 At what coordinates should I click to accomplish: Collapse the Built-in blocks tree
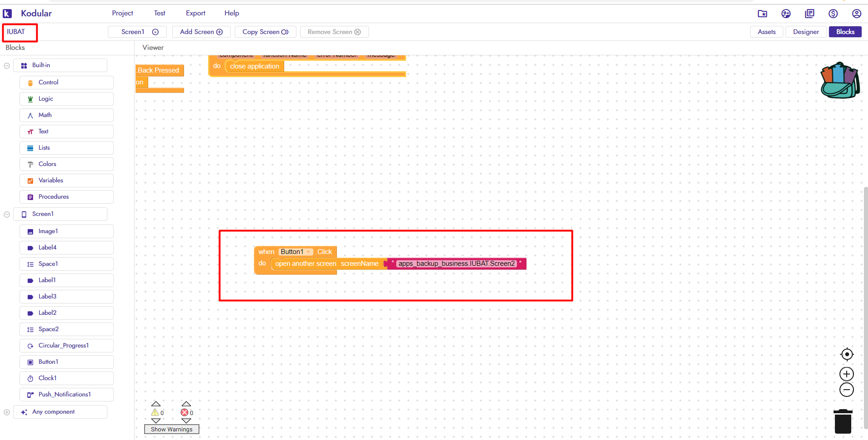pyautogui.click(x=7, y=66)
